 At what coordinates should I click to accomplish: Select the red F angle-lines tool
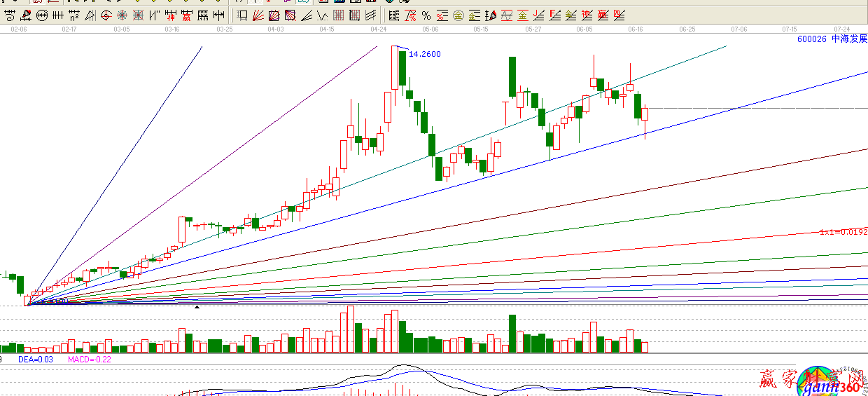[x=554, y=15]
